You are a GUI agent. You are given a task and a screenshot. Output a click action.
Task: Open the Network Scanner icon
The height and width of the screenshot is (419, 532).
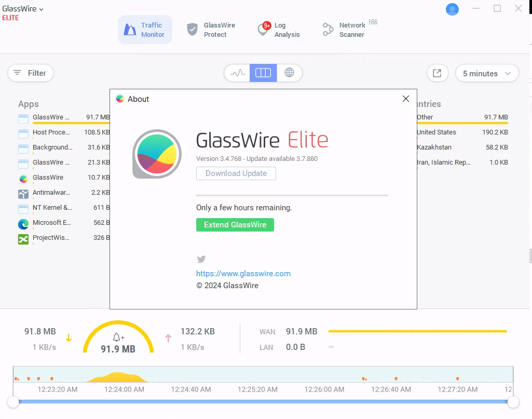pos(328,30)
